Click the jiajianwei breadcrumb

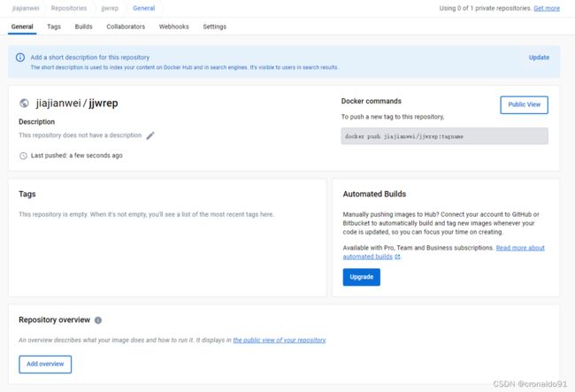26,8
